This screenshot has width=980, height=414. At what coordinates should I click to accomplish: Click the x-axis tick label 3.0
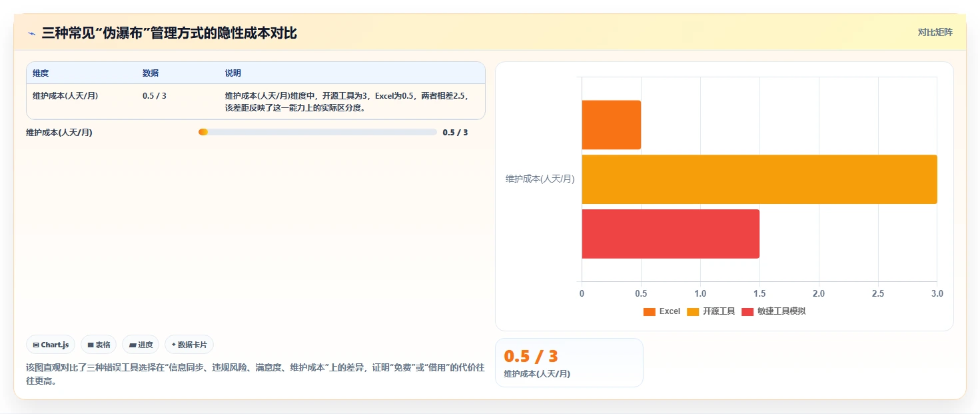tap(937, 294)
